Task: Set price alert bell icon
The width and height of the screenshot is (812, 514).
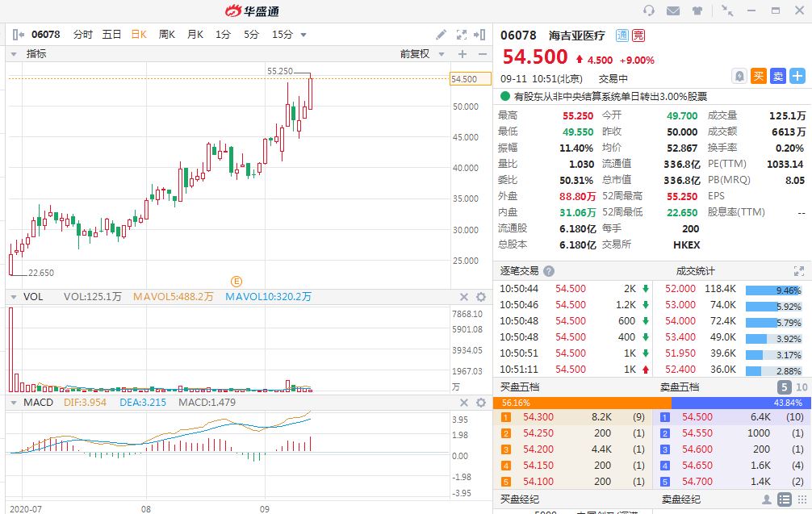Action: click(x=739, y=76)
